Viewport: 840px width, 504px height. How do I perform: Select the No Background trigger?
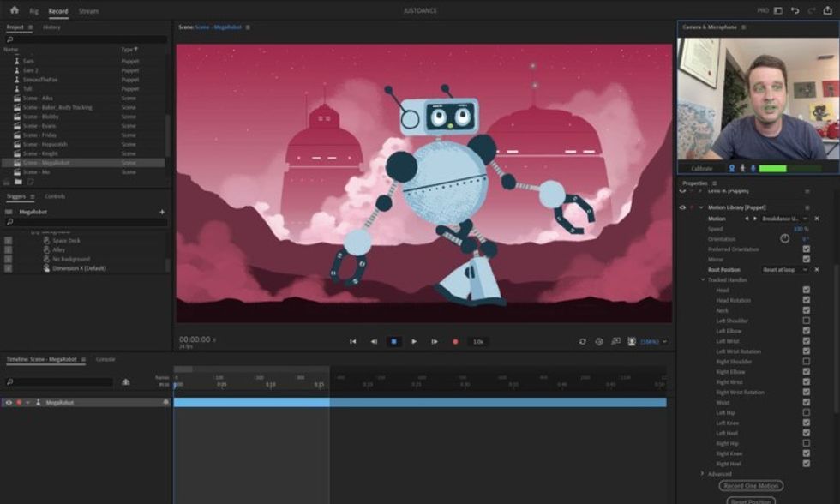coord(70,259)
